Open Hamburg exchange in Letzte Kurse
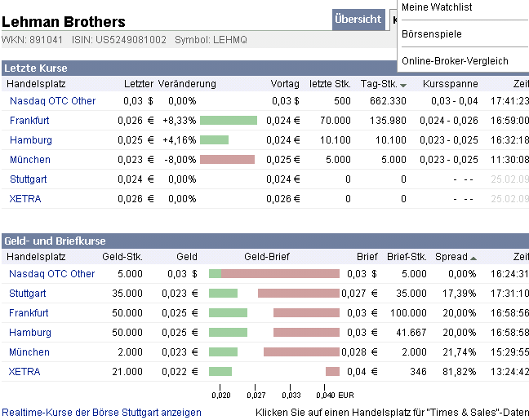The height and width of the screenshot is (420, 529). point(30,140)
